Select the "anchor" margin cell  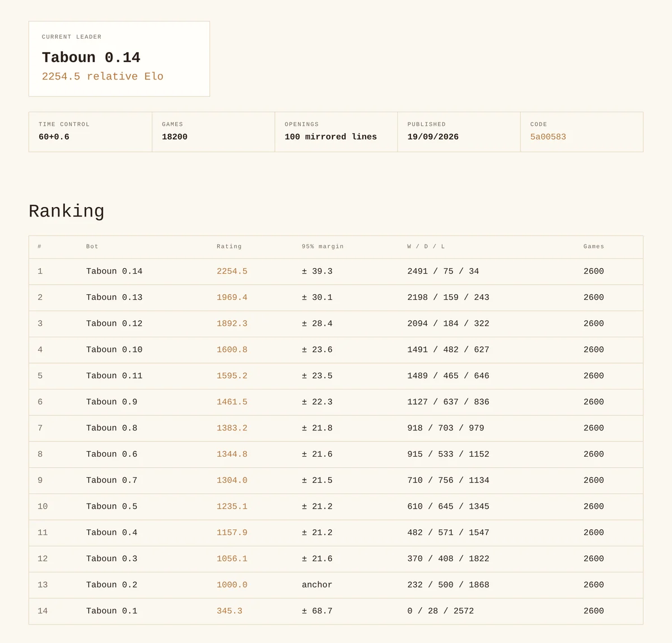pos(317,585)
